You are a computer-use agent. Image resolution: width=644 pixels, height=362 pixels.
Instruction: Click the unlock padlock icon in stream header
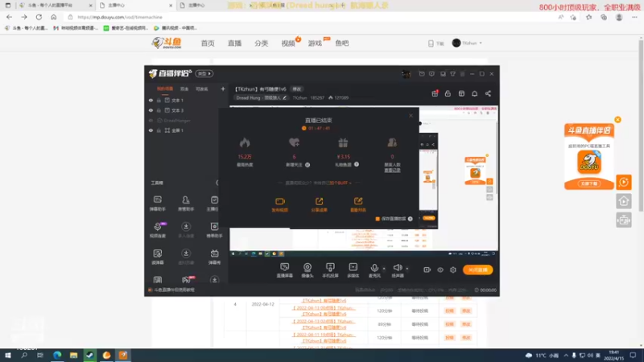[448, 93]
